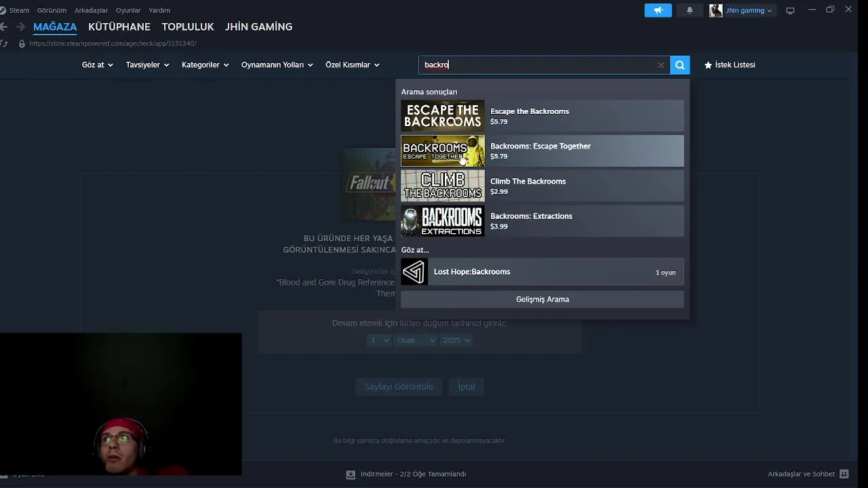Screen dimensions: 868x488
Task: Select Climb The Backrooms search result
Action: [x=542, y=186]
